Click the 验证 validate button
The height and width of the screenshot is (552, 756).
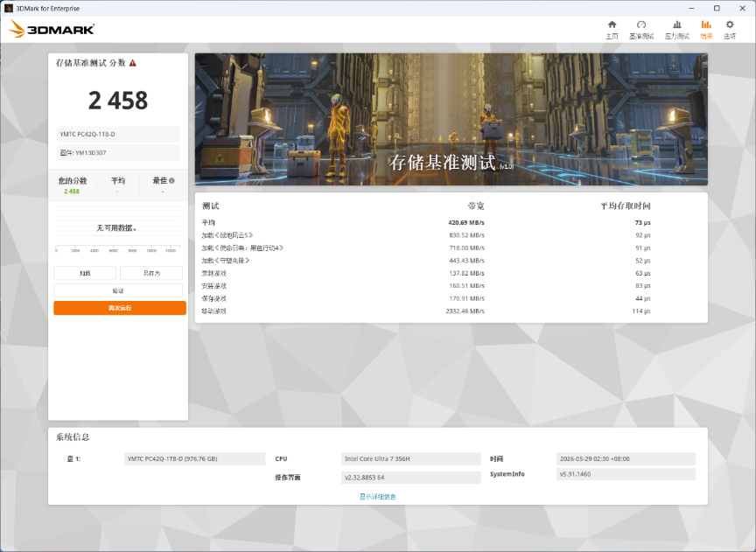coord(118,290)
